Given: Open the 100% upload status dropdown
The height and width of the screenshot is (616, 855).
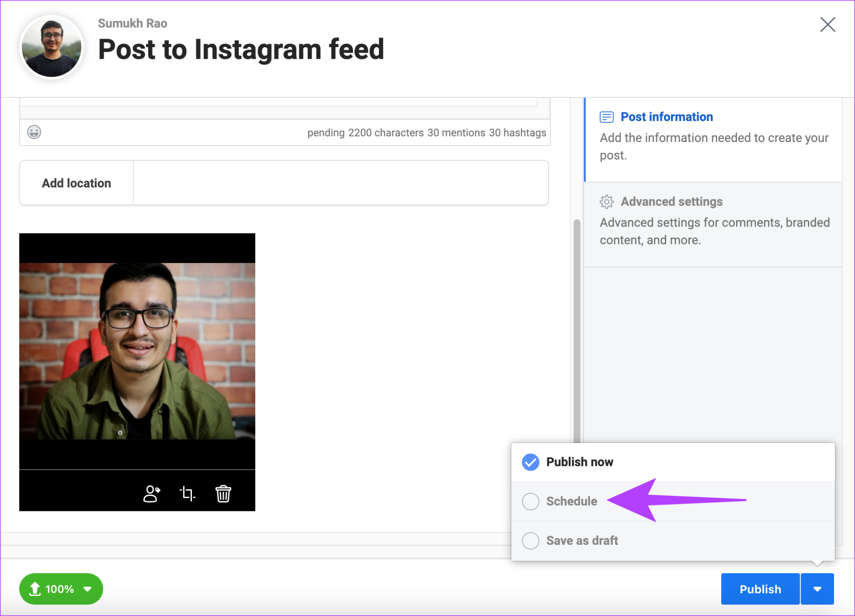Looking at the screenshot, I should click(61, 589).
